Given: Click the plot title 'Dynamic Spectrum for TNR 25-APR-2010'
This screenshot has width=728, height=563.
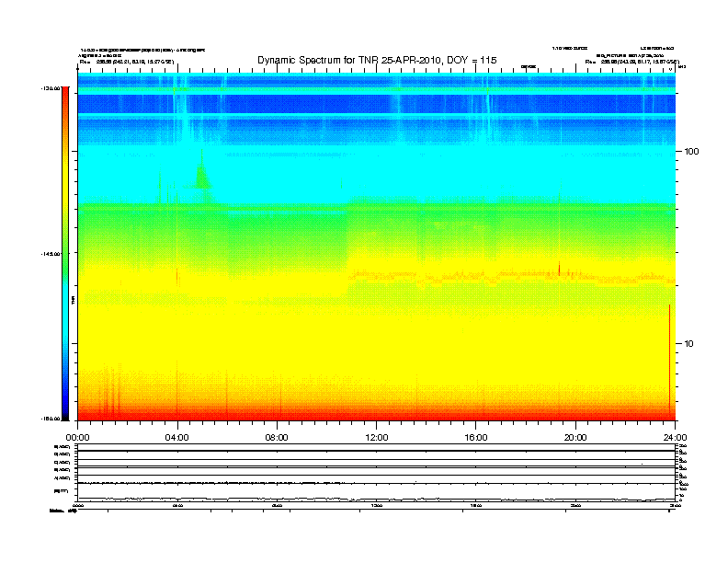Looking at the screenshot, I should 377,60.
